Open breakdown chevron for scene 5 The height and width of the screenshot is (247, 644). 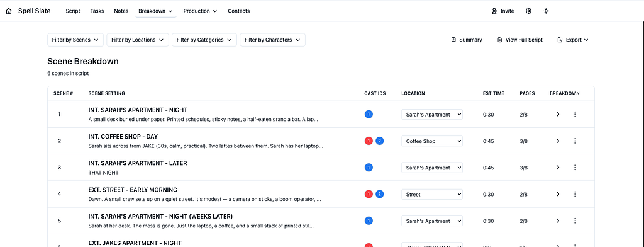(557, 221)
